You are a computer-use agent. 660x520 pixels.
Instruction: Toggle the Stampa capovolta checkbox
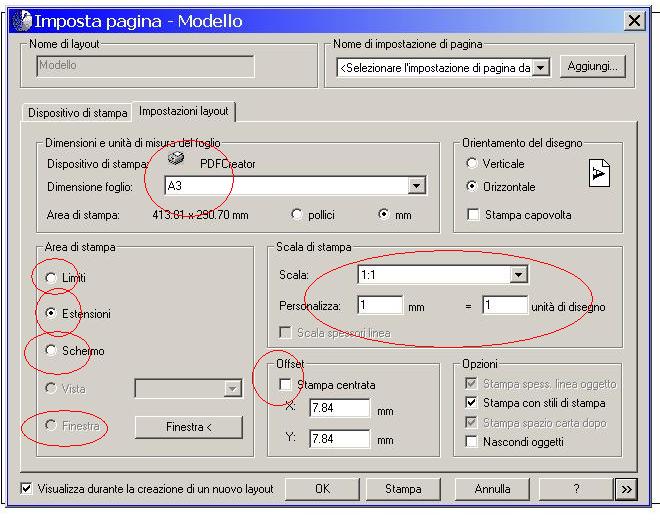(472, 214)
